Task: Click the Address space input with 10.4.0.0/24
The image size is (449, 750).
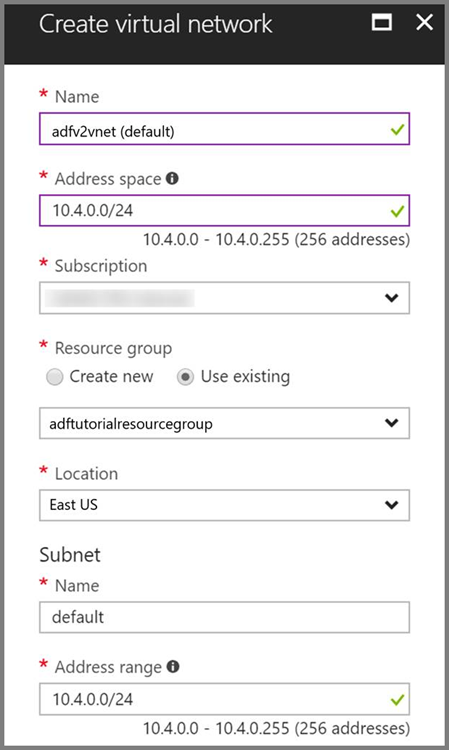Action: tap(224, 210)
